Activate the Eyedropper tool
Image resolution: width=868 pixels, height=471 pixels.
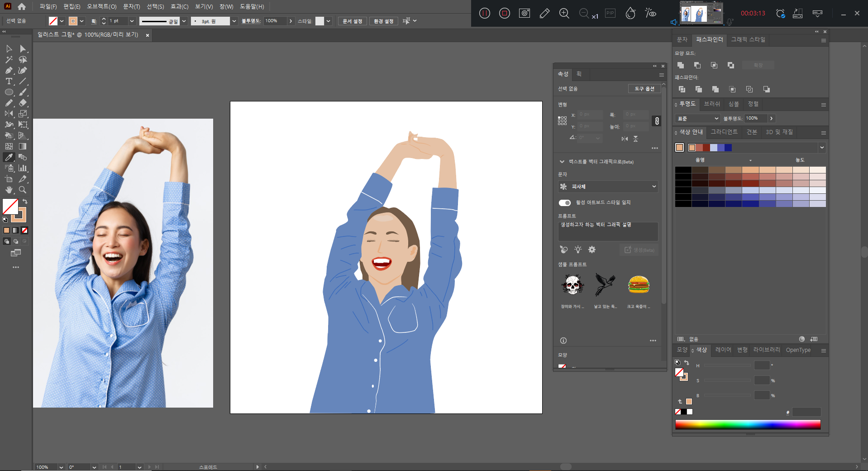pos(9,157)
